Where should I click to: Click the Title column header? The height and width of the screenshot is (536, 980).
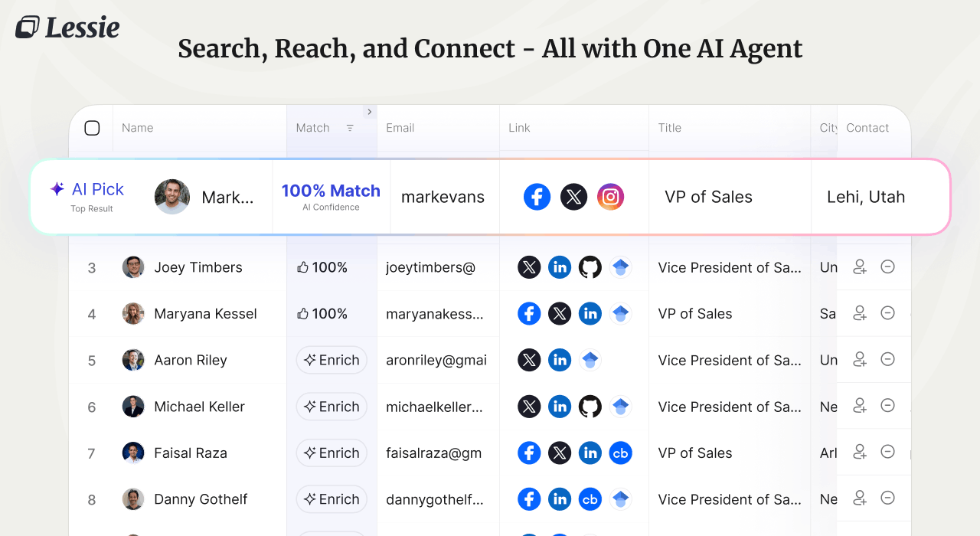(x=669, y=128)
